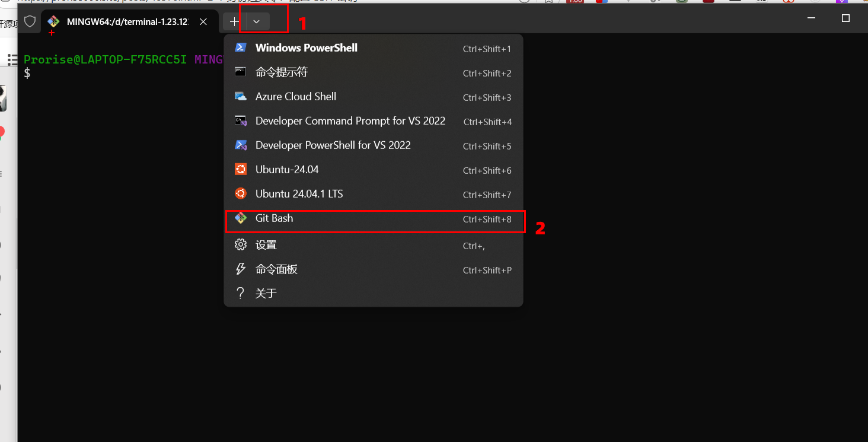
Task: Open 关于 (About) menu entry
Action: coord(266,294)
